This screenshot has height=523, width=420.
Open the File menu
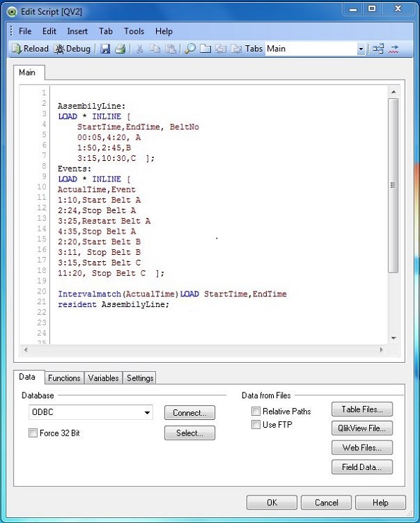[x=25, y=31]
